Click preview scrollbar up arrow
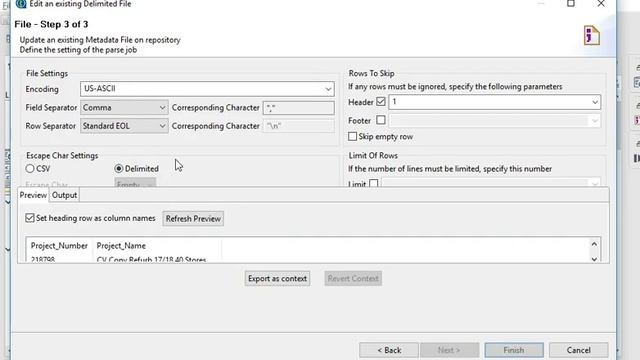Screen dimensions: 640x360 click(594, 244)
